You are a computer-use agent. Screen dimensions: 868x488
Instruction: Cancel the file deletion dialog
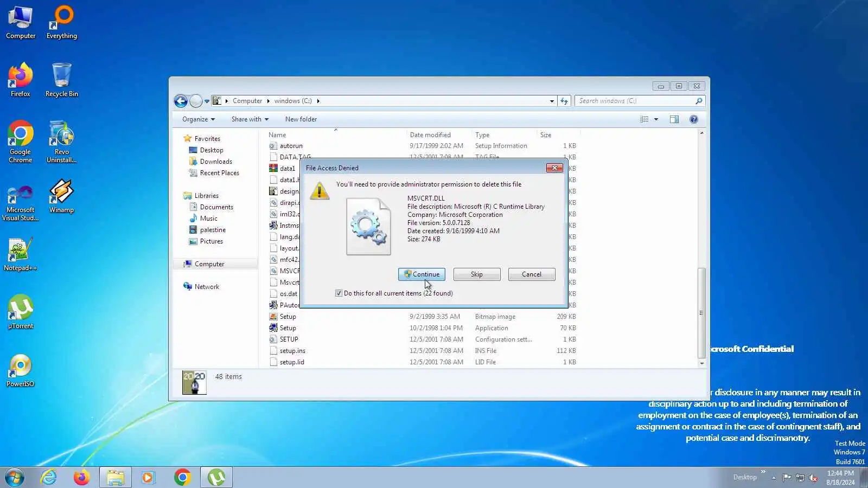tap(532, 274)
